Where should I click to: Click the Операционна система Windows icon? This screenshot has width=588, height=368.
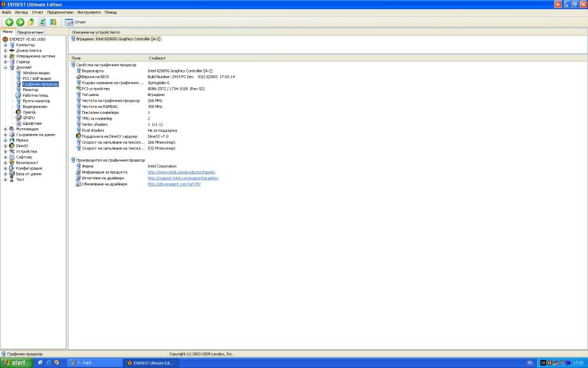point(11,56)
